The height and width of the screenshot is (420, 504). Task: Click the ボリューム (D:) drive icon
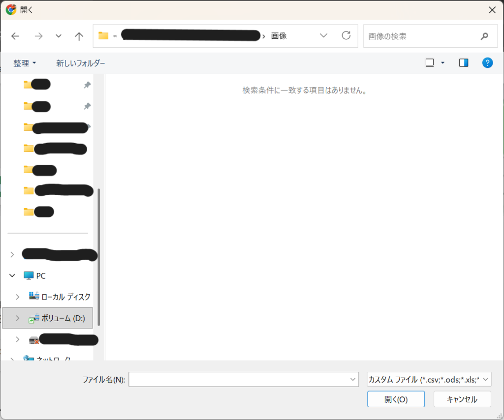[x=34, y=318]
